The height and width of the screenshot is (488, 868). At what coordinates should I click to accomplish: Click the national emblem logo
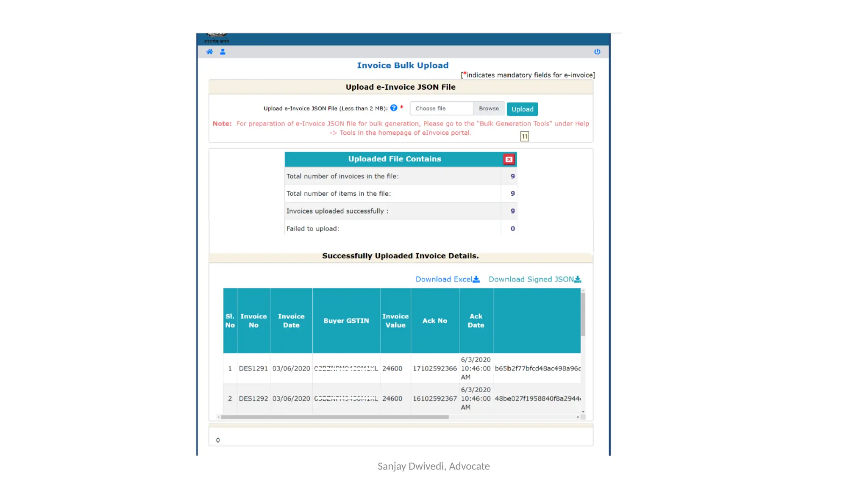click(x=217, y=38)
